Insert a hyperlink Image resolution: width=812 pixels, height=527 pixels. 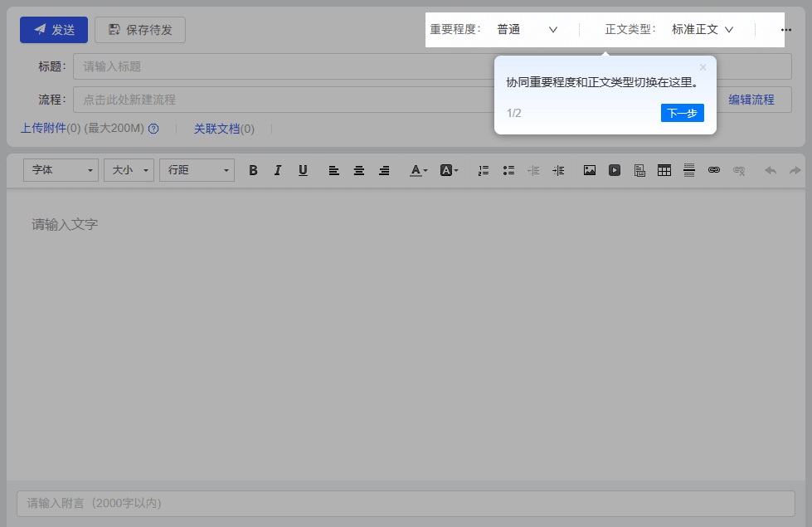[x=713, y=170]
